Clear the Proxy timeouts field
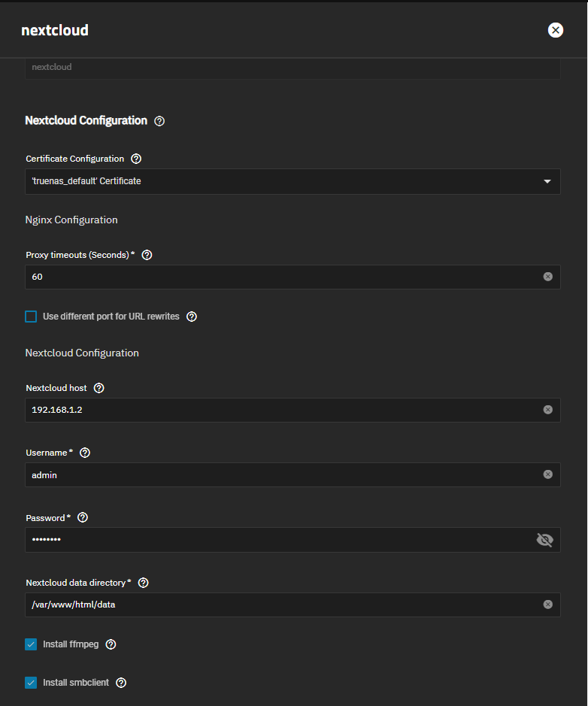 click(547, 277)
